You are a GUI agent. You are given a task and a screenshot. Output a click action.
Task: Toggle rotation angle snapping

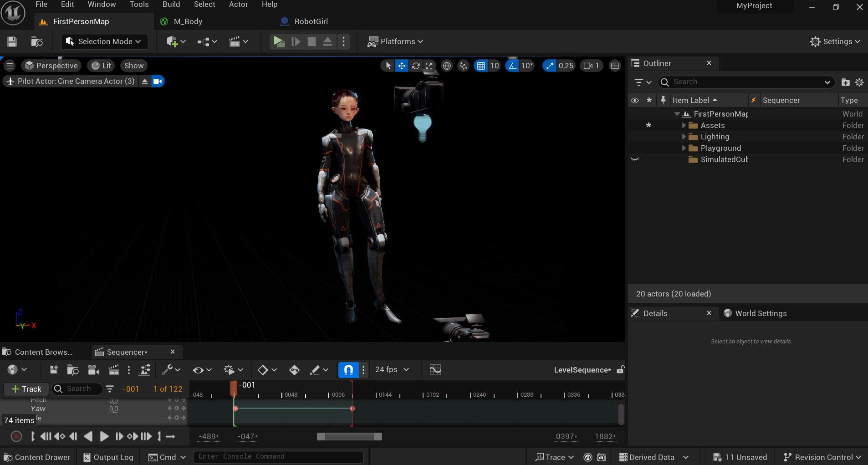coord(512,66)
